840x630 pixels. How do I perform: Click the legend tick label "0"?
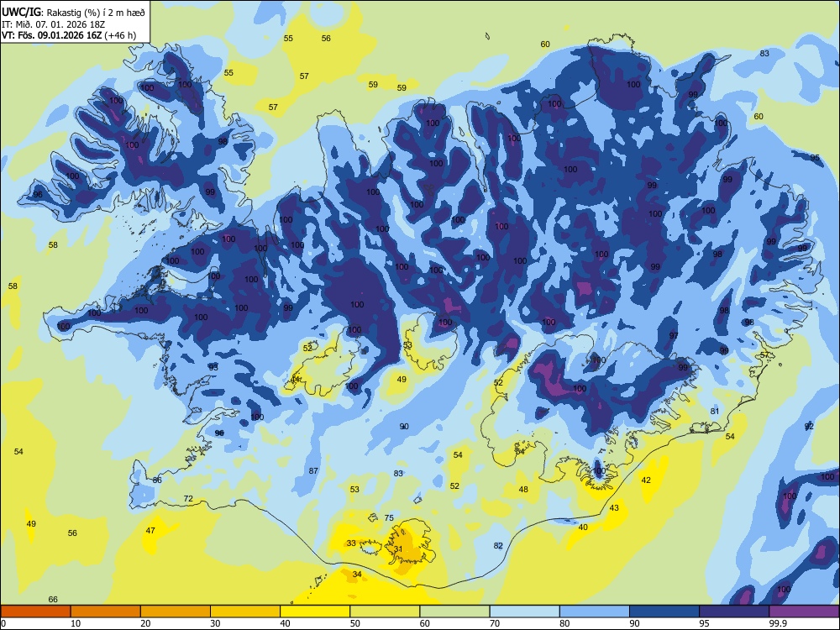(3, 623)
